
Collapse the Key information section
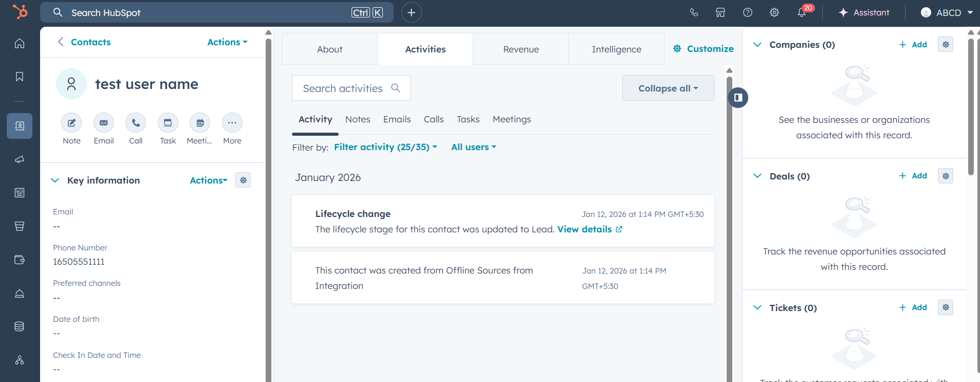point(55,180)
